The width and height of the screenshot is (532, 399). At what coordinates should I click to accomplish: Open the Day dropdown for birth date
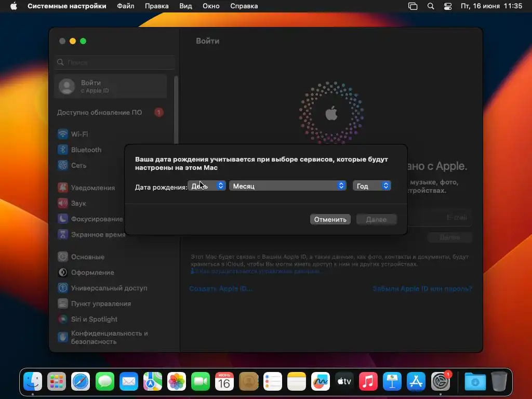click(207, 186)
